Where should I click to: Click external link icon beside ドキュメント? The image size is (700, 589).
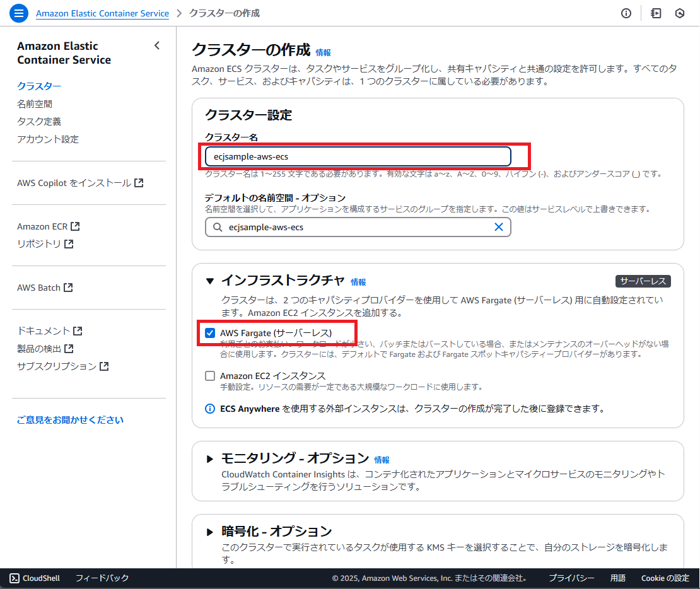(x=78, y=331)
